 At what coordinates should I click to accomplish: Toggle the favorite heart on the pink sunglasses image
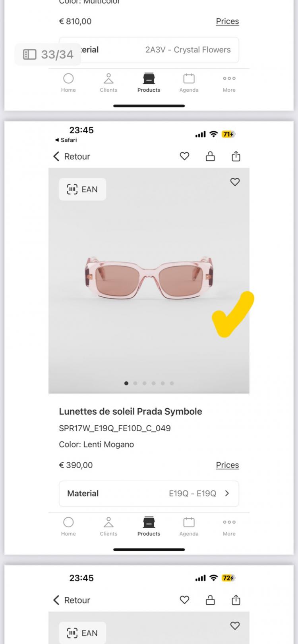pyautogui.click(x=235, y=182)
